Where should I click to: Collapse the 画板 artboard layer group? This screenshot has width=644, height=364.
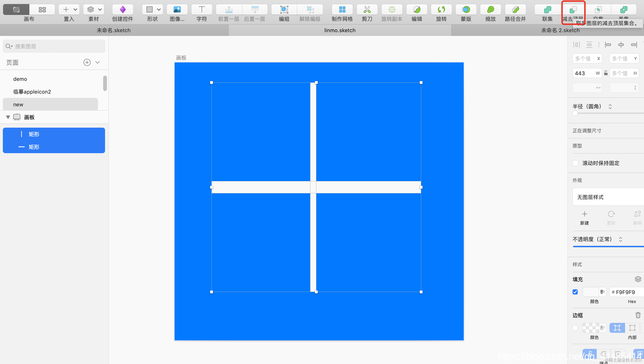(x=8, y=117)
